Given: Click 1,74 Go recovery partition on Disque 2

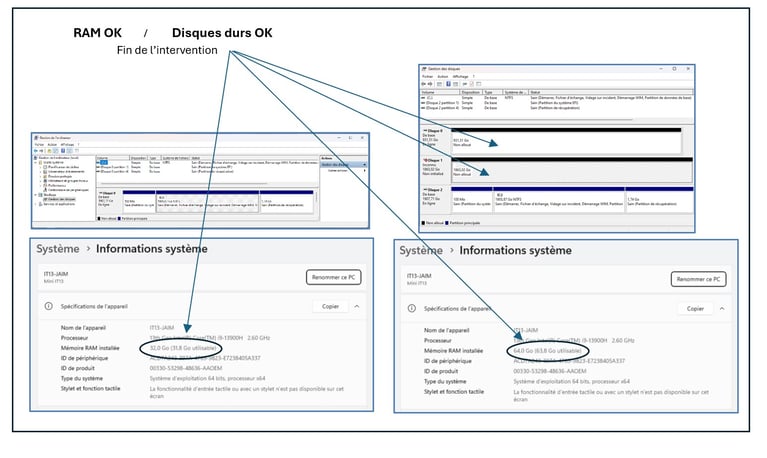Looking at the screenshot, I should (659, 200).
